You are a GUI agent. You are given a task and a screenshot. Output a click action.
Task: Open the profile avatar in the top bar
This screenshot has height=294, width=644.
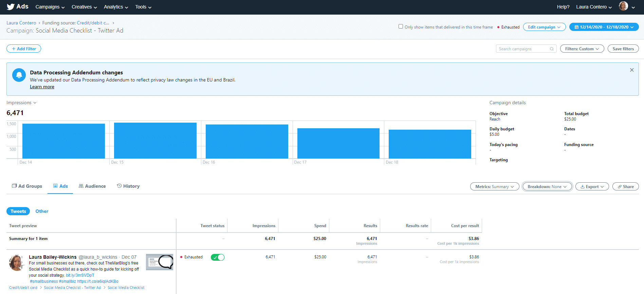click(x=623, y=6)
